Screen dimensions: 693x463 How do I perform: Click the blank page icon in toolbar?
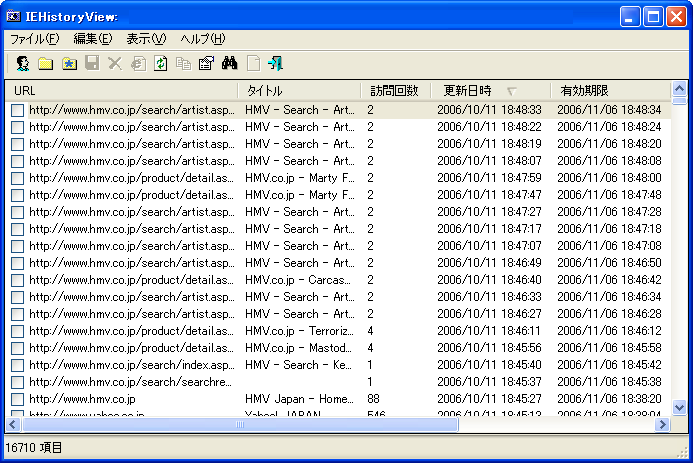[x=253, y=63]
